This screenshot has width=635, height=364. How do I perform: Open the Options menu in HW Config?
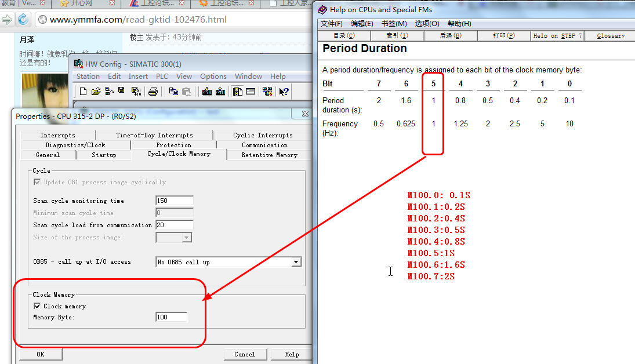click(x=213, y=77)
